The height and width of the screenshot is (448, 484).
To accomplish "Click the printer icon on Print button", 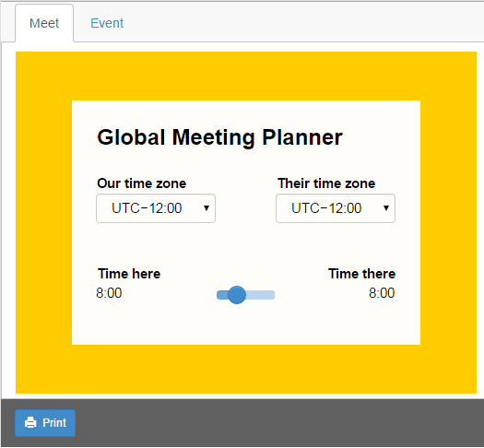I will point(30,422).
